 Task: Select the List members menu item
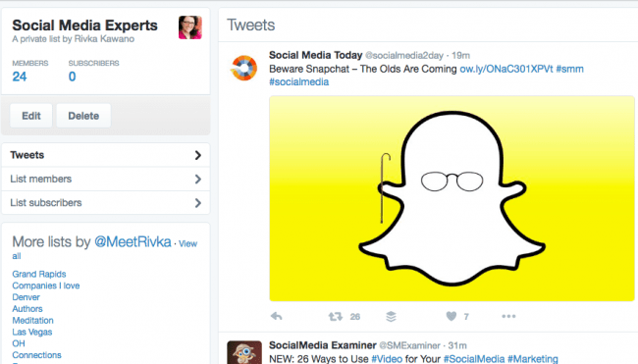(x=106, y=179)
